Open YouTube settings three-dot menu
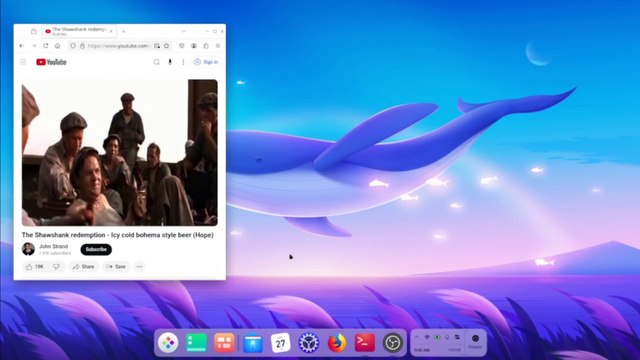This screenshot has width=640, height=360. click(x=183, y=62)
